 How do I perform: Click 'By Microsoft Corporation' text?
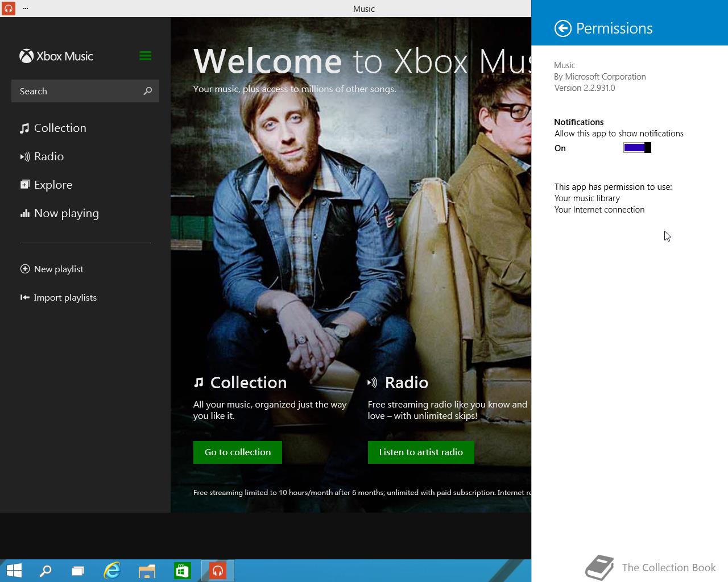600,77
